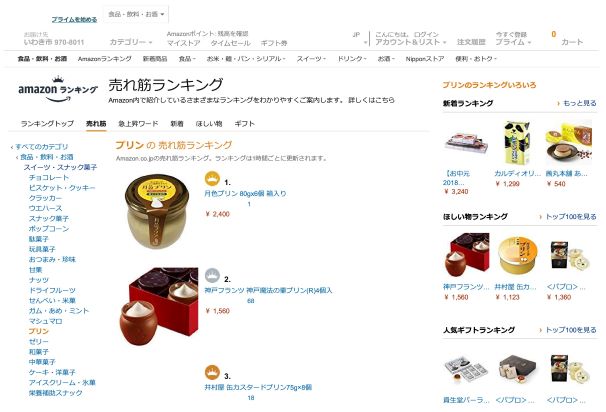This screenshot has width=606, height=412.
Task: Click the Amazon ランキング crown logo
Action: click(58, 89)
